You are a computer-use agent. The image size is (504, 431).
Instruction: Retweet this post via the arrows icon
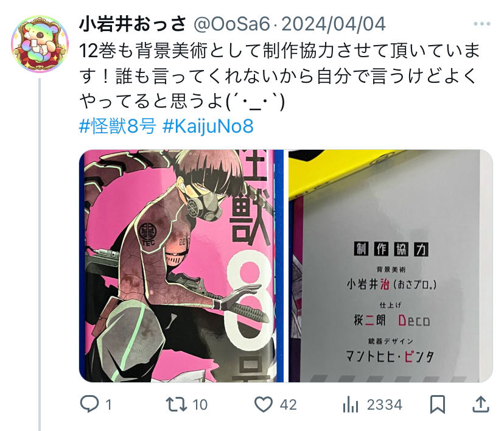[x=176, y=404]
